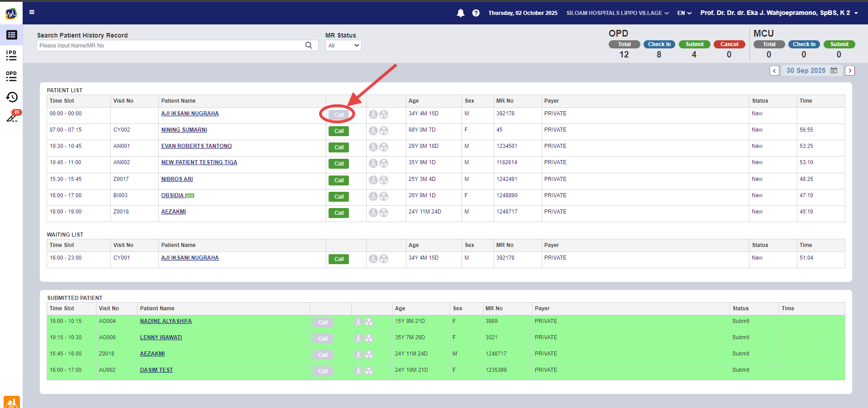Go to the previous date
This screenshot has width=868, height=408.
[774, 71]
